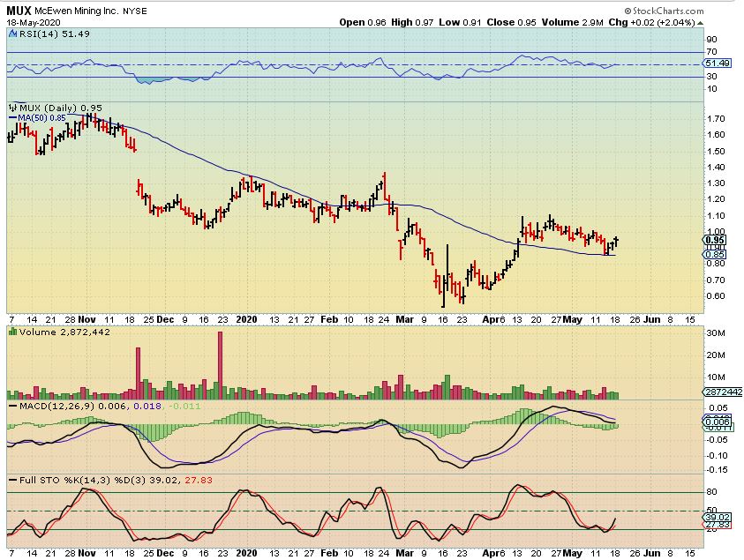
Task: Click the 30M volume axis label
Action: [x=716, y=332]
